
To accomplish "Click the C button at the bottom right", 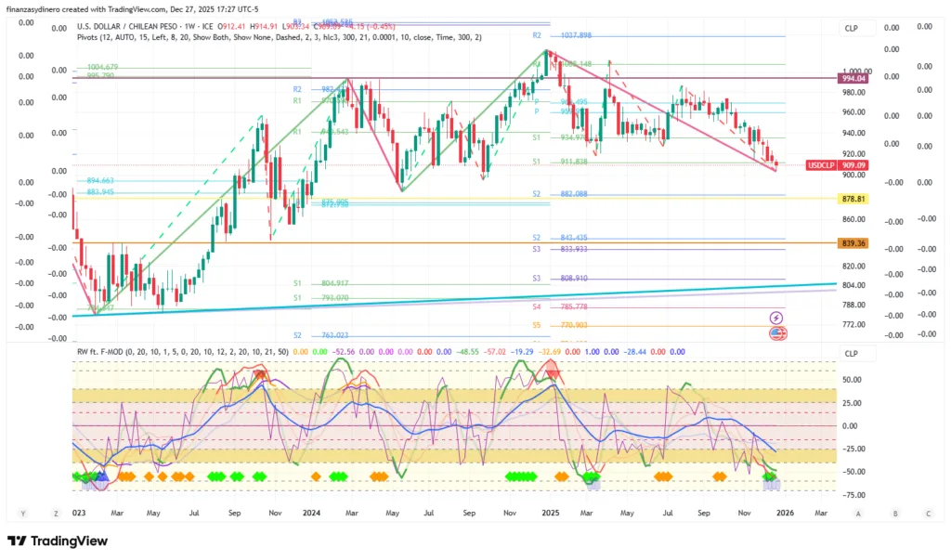I will pos(928,513).
